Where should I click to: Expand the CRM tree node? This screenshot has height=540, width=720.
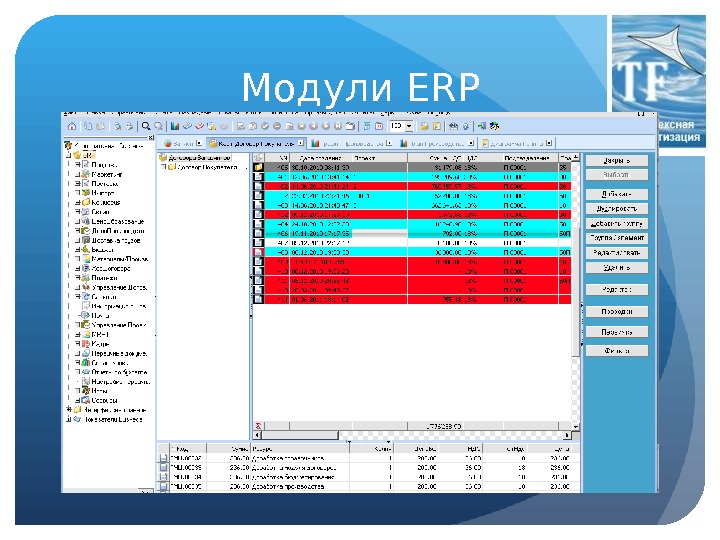77,334
